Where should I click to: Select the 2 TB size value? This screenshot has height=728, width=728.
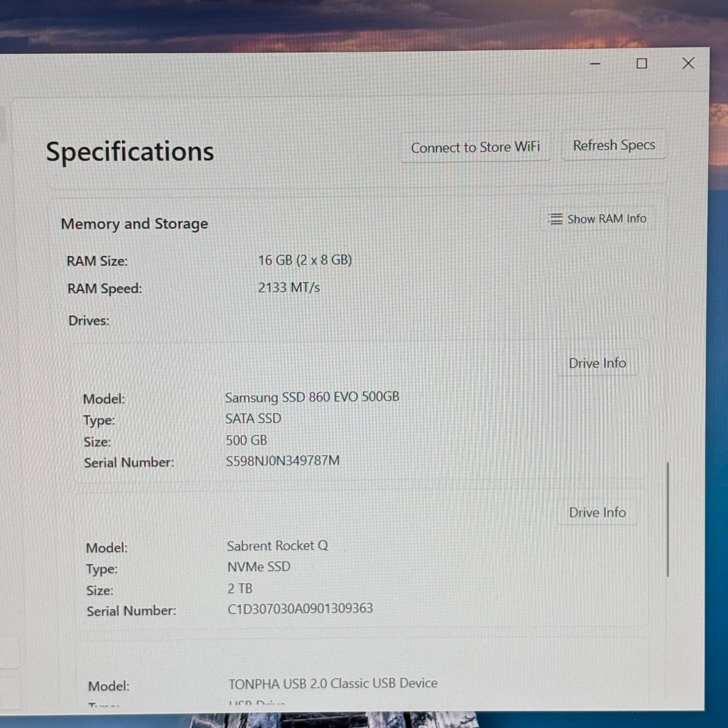click(240, 588)
